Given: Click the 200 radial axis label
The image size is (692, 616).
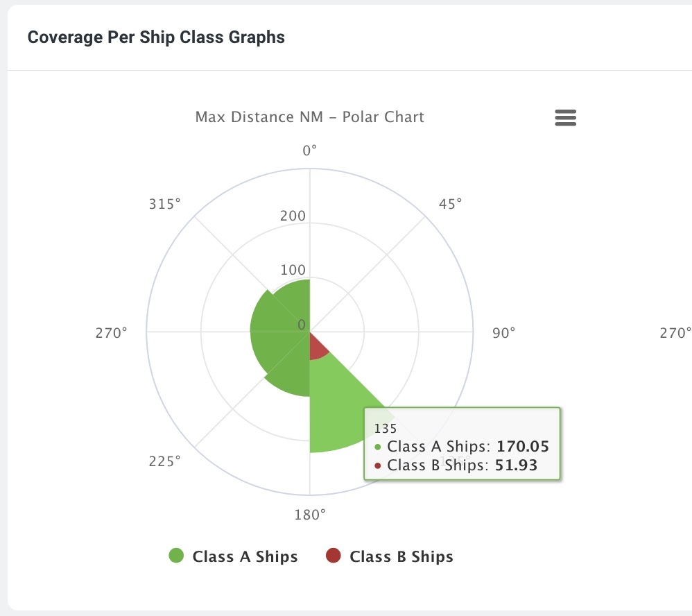Looking at the screenshot, I should (293, 216).
